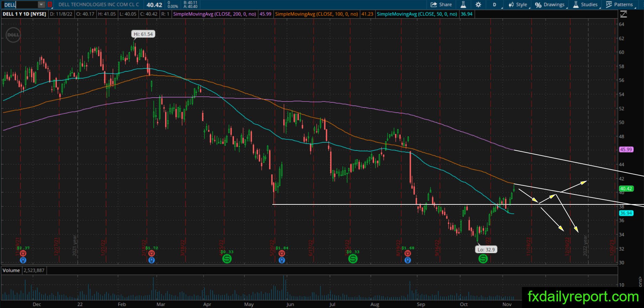Image resolution: width=644 pixels, height=308 pixels.
Task: Open the flask Edit Studies icon beside Share
Action: click(x=463, y=4)
